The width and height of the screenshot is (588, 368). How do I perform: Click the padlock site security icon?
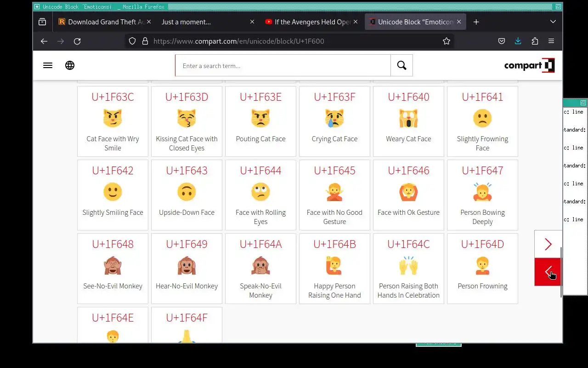145,41
